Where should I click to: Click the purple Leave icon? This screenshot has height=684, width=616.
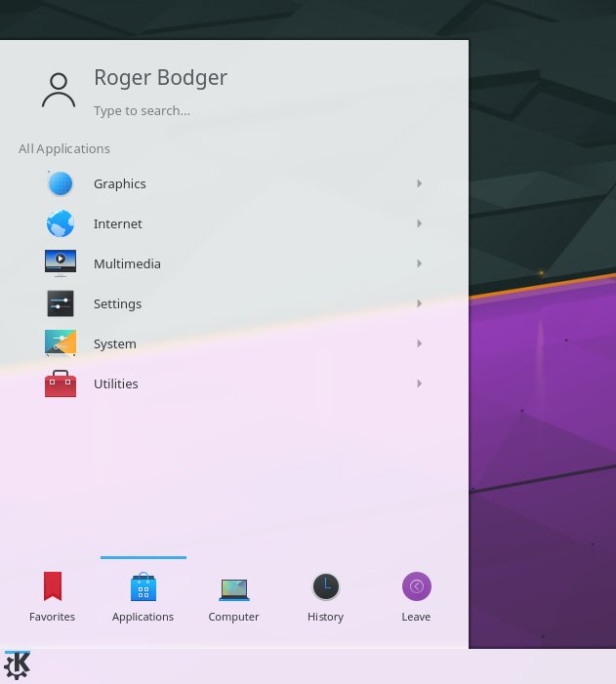(x=417, y=586)
